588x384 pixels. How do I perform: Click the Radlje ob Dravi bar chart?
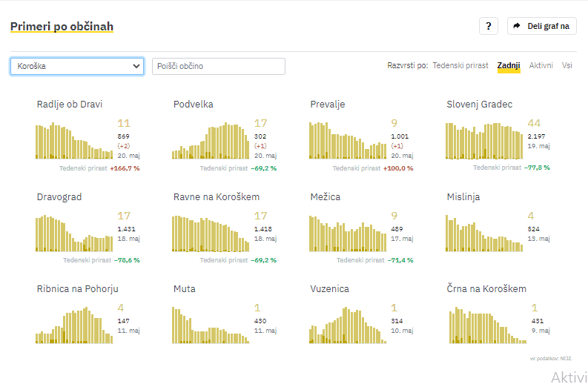[x=74, y=141]
